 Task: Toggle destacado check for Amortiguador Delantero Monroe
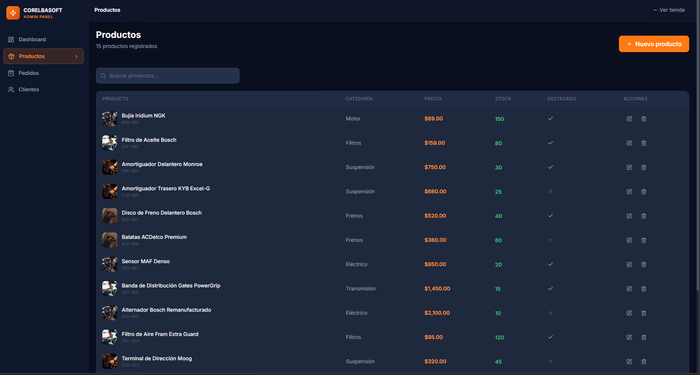(x=550, y=167)
